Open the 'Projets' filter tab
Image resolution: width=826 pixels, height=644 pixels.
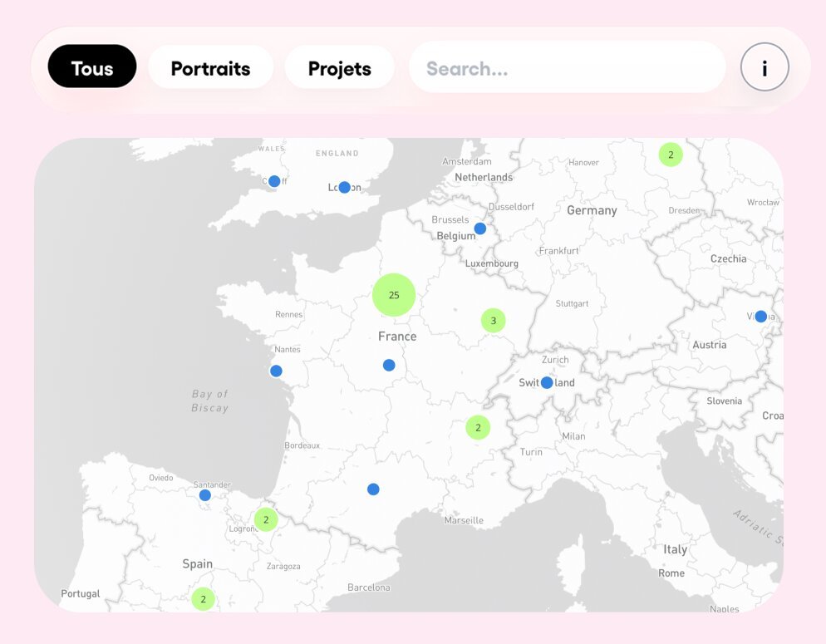(339, 67)
